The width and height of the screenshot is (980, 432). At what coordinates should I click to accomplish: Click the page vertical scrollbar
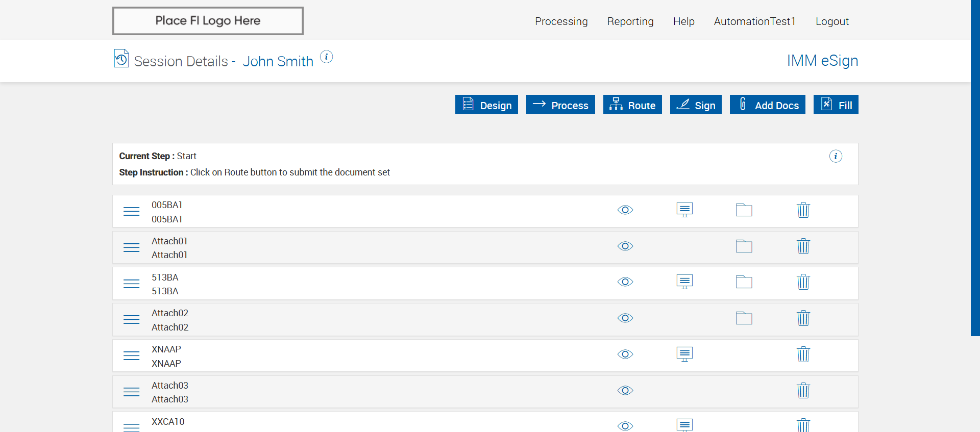(x=975, y=168)
